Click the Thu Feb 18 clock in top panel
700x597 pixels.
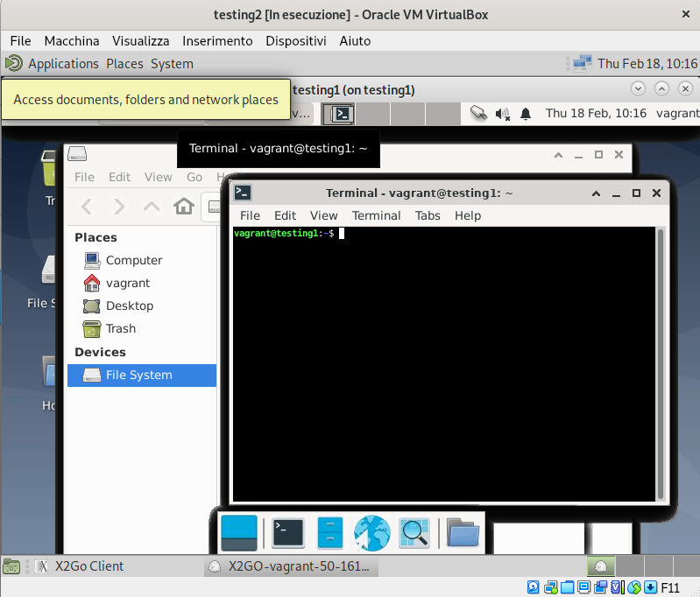click(647, 64)
